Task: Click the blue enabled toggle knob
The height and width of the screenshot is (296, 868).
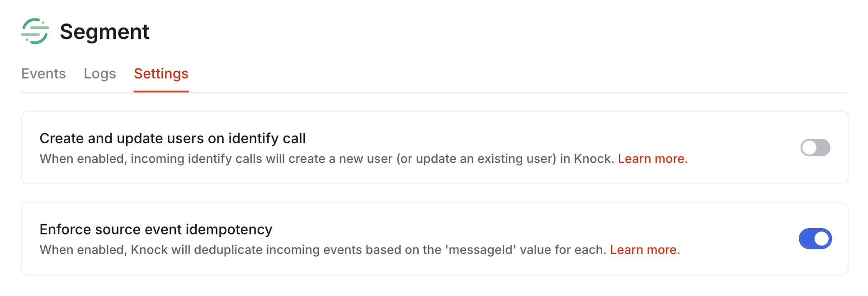Action: (821, 239)
